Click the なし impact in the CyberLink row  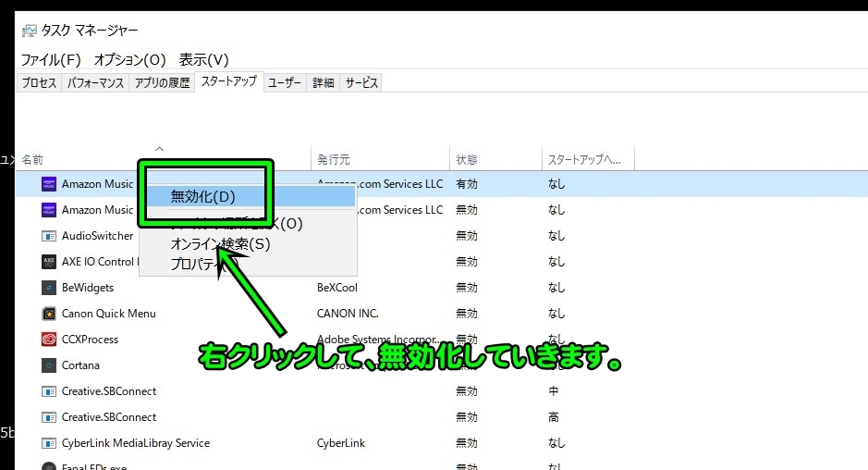[x=556, y=443]
